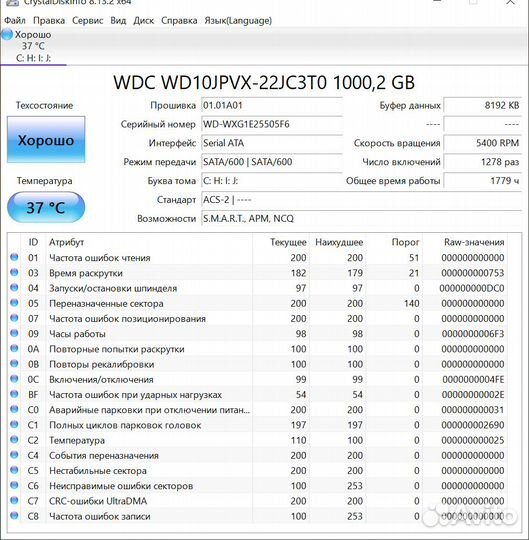
Task: Click status icon of row C0 Аварийные парковки
Action: pos(14,409)
